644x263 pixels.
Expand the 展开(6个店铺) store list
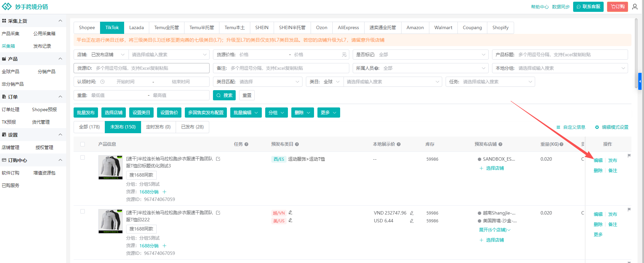tap(494, 230)
